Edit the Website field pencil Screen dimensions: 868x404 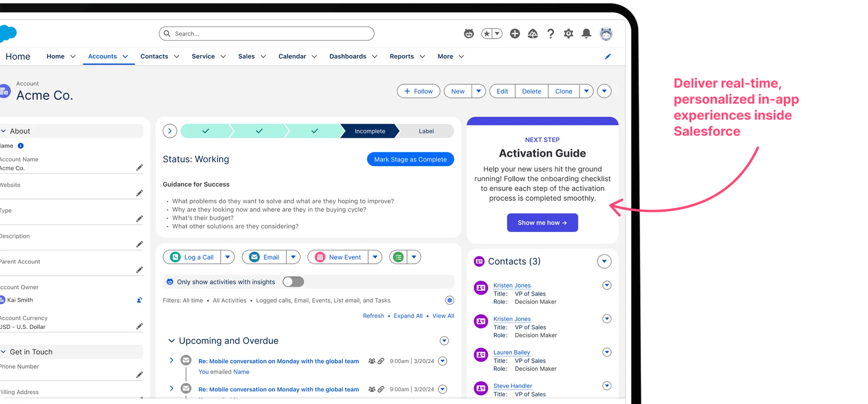click(139, 193)
